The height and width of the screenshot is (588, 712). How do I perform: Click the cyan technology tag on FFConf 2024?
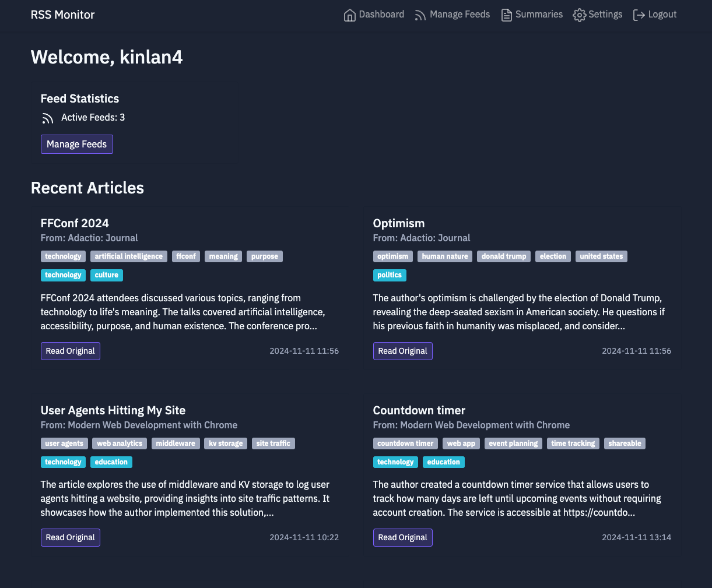63,275
